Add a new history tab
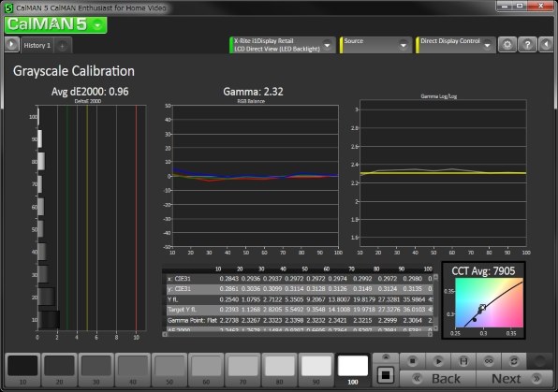The width and height of the screenshot is (558, 392). [x=63, y=46]
